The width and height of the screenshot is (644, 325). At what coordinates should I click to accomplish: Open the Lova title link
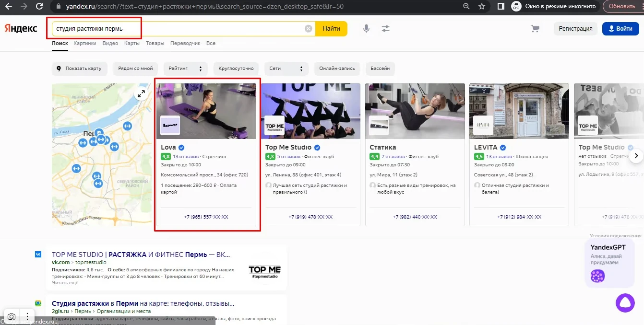pyautogui.click(x=168, y=147)
